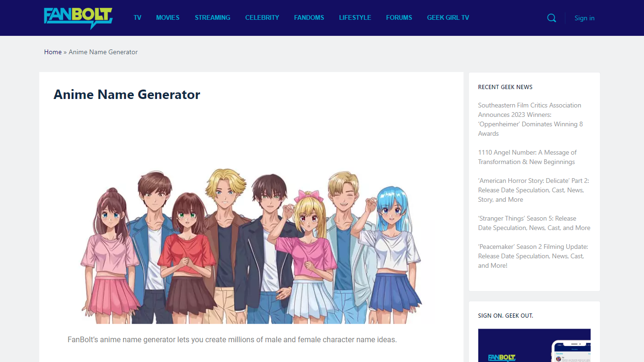Open the MOVIES section
Image resolution: width=644 pixels, height=362 pixels.
(x=167, y=17)
